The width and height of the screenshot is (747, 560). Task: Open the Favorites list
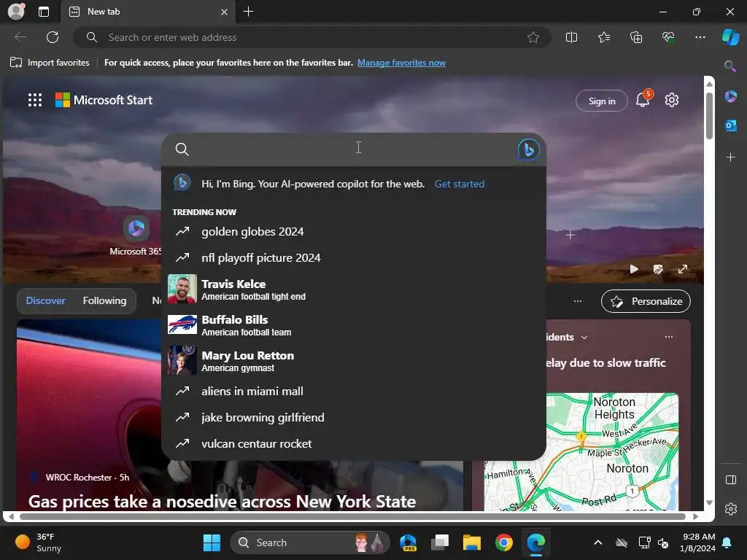603,37
